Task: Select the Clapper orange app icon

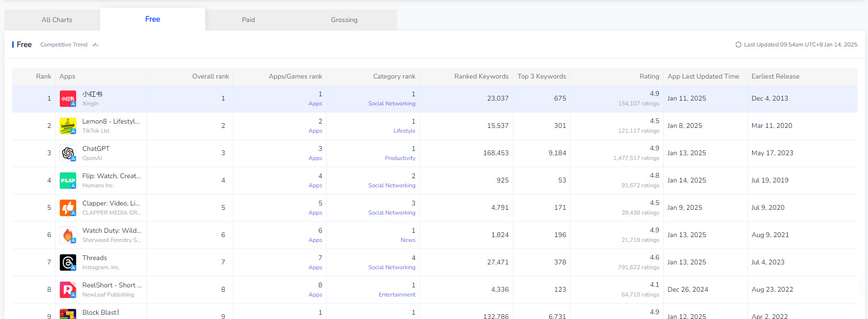Action: click(68, 208)
